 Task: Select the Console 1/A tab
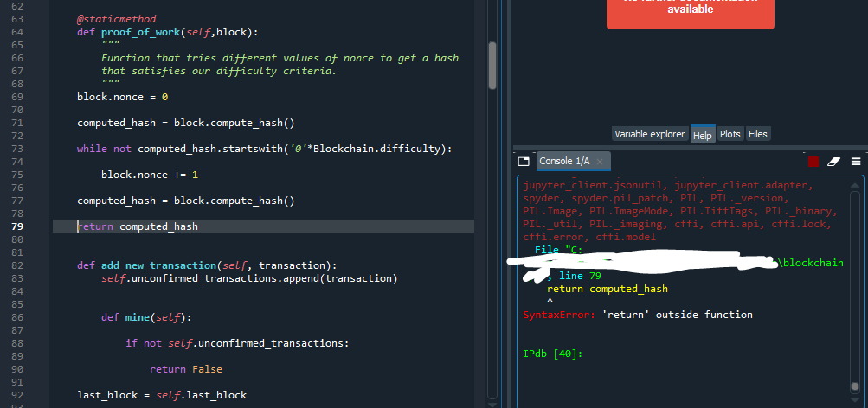564,161
